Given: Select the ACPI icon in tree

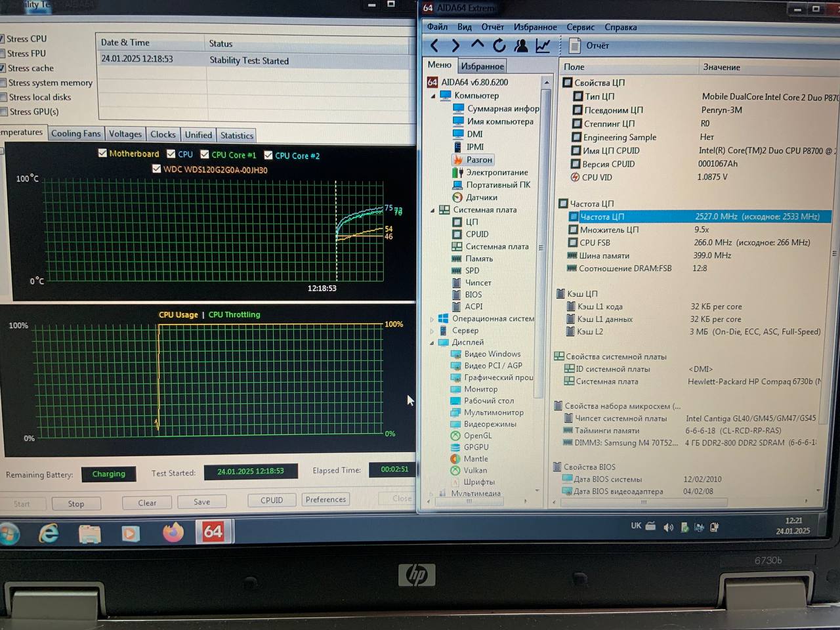Looking at the screenshot, I should coord(457,306).
